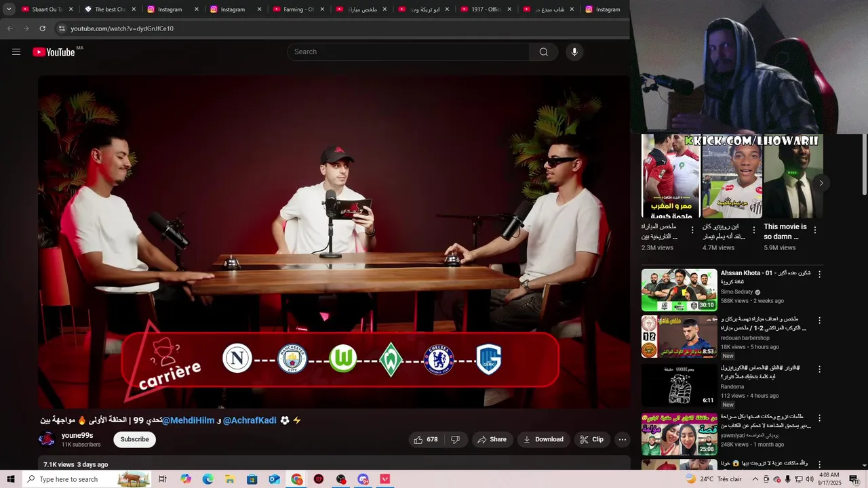Go forward in browser history
This screenshot has height=488, width=868.
click(26, 28)
